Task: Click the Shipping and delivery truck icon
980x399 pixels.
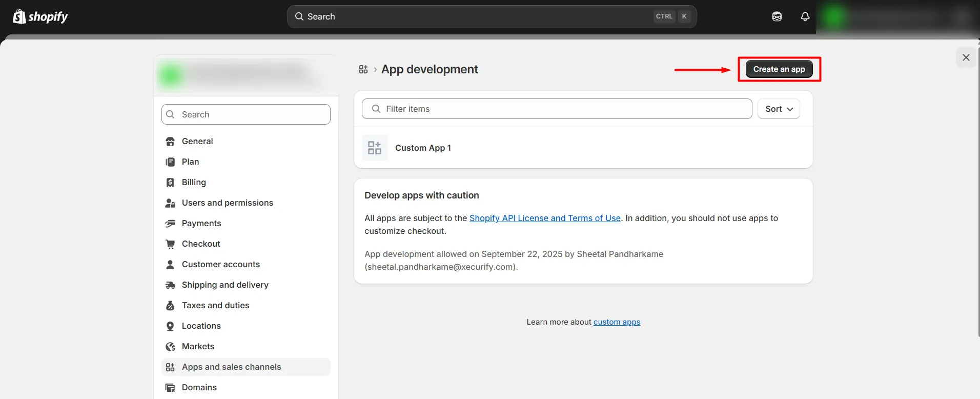Action: [170, 285]
